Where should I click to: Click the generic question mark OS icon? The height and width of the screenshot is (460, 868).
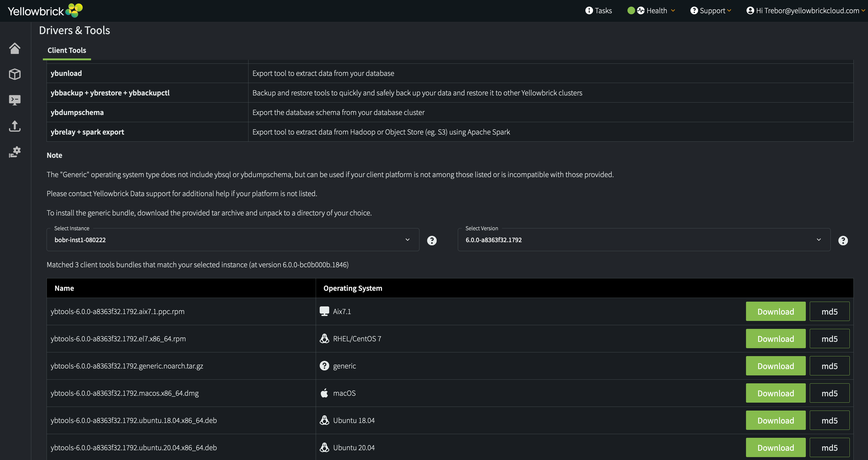point(324,366)
